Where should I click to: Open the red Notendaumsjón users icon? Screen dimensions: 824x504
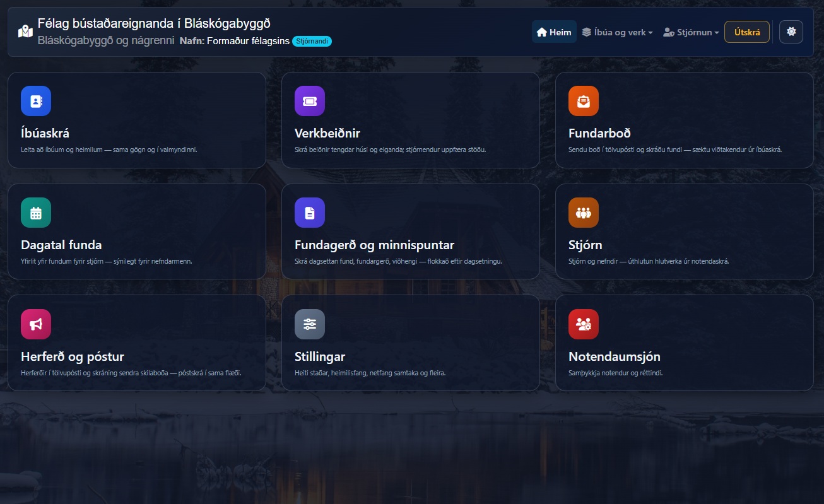click(x=584, y=324)
